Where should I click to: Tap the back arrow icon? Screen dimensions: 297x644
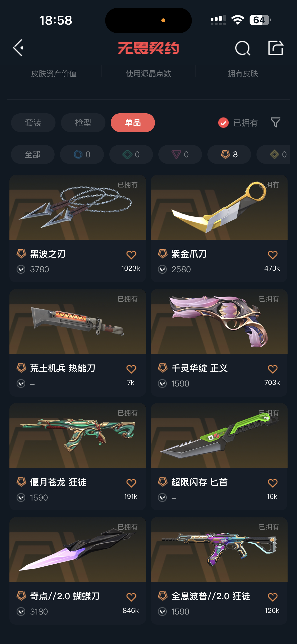click(18, 47)
